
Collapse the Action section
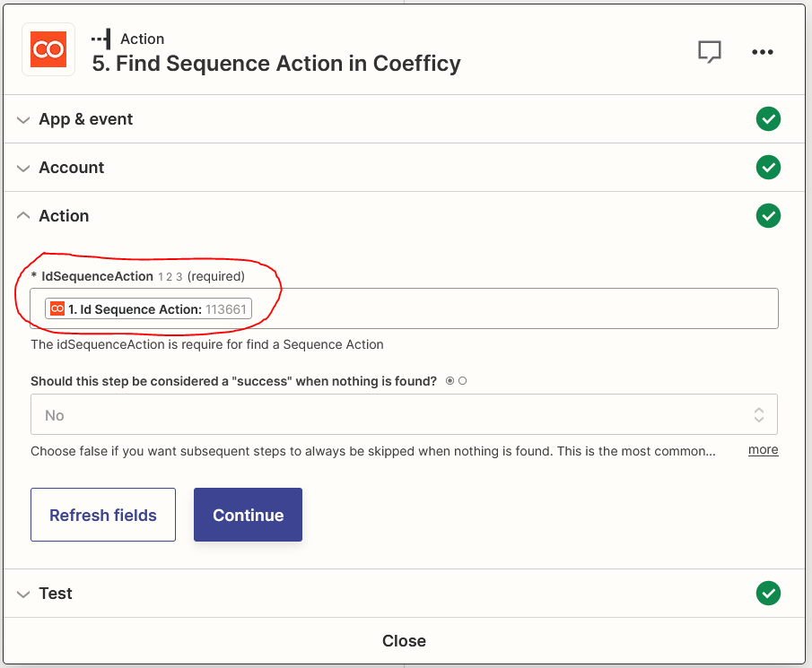click(x=63, y=216)
